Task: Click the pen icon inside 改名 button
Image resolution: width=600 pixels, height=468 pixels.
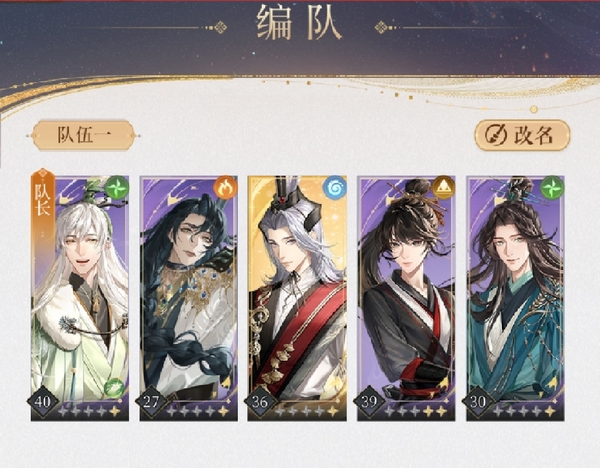Action: tap(496, 135)
